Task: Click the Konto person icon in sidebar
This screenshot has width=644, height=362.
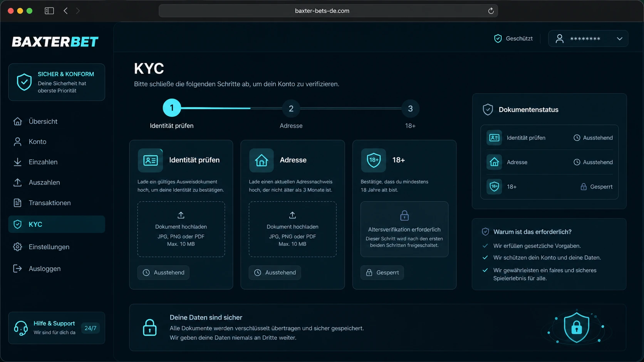Action: 18,142
